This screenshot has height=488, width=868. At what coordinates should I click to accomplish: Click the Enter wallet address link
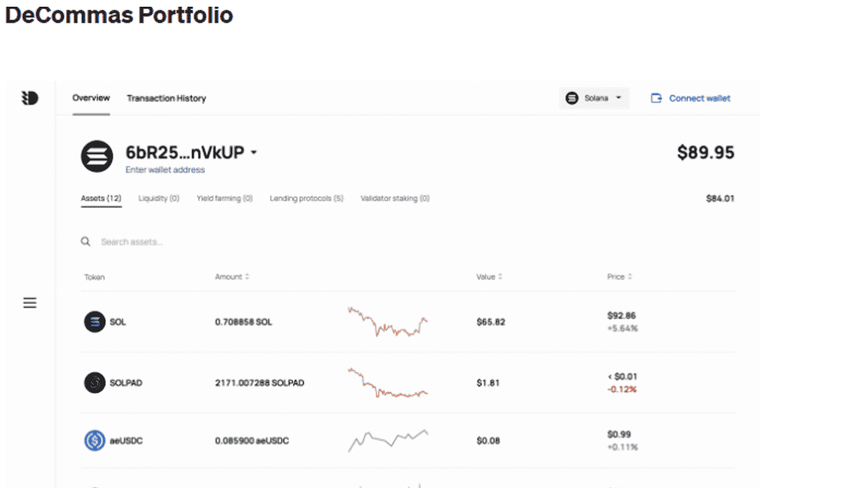coord(165,169)
